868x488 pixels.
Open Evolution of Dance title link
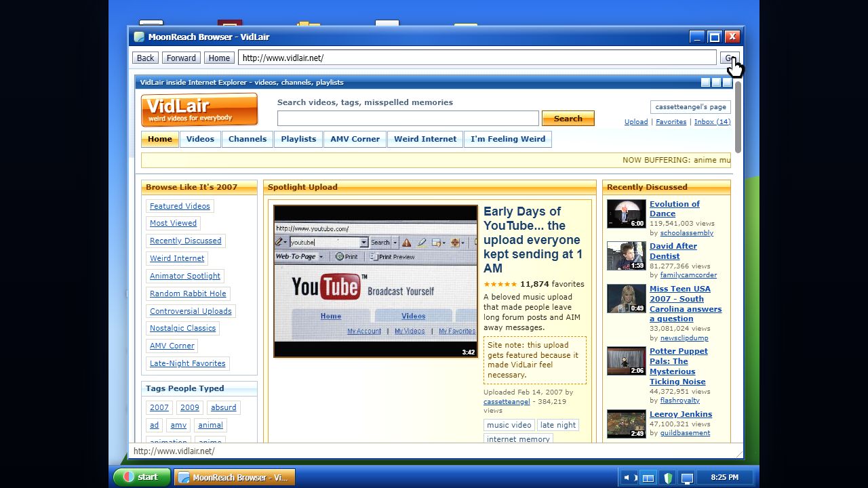(x=674, y=209)
